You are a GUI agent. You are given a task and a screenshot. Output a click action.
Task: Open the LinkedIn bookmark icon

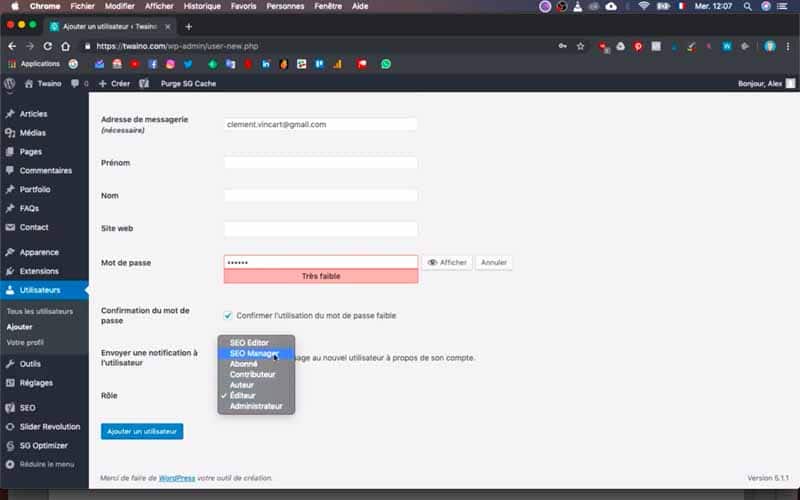point(266,64)
